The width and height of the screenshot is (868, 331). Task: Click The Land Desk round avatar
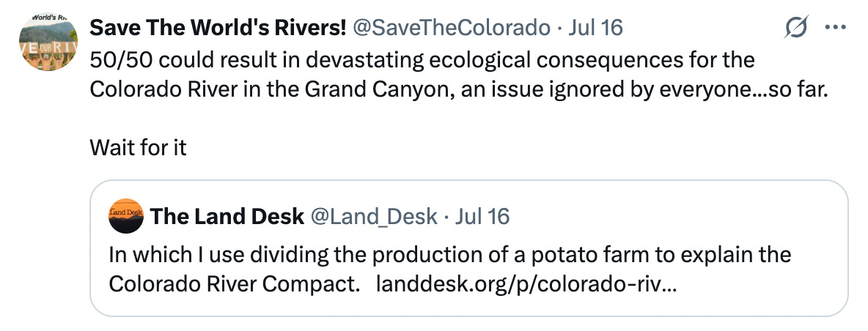(x=125, y=217)
